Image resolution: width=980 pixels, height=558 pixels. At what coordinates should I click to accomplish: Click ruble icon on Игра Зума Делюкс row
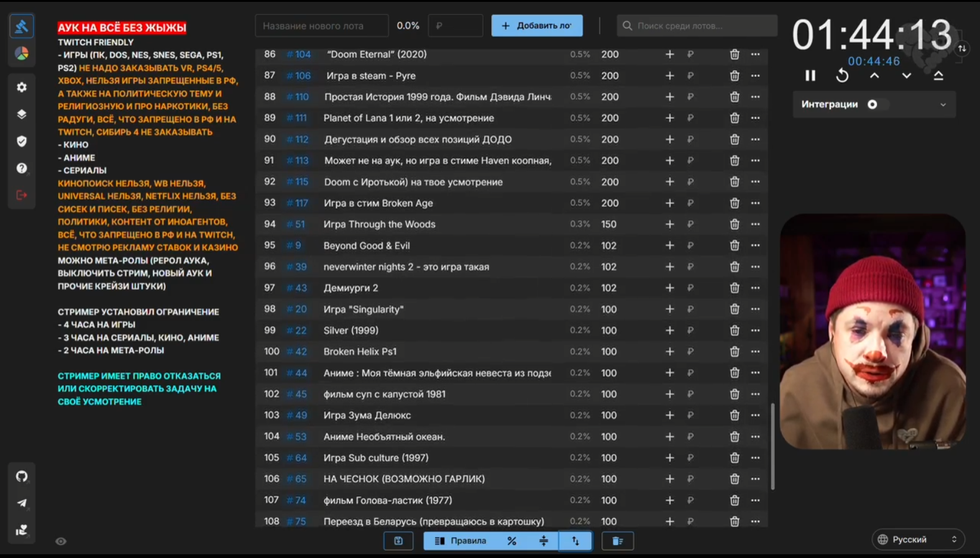tap(690, 416)
